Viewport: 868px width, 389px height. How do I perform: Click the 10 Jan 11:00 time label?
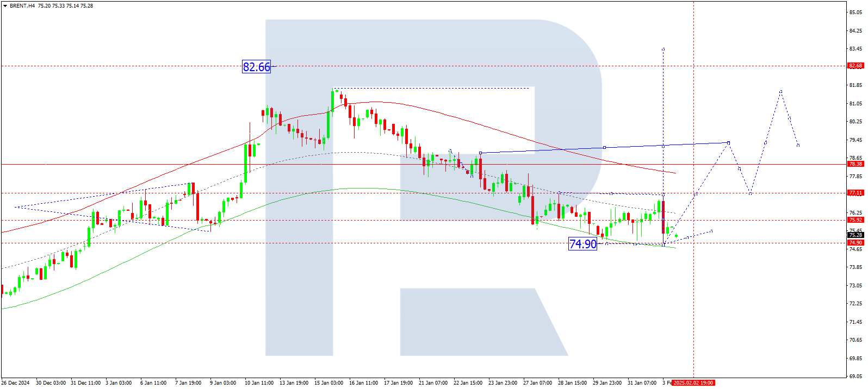point(259,383)
